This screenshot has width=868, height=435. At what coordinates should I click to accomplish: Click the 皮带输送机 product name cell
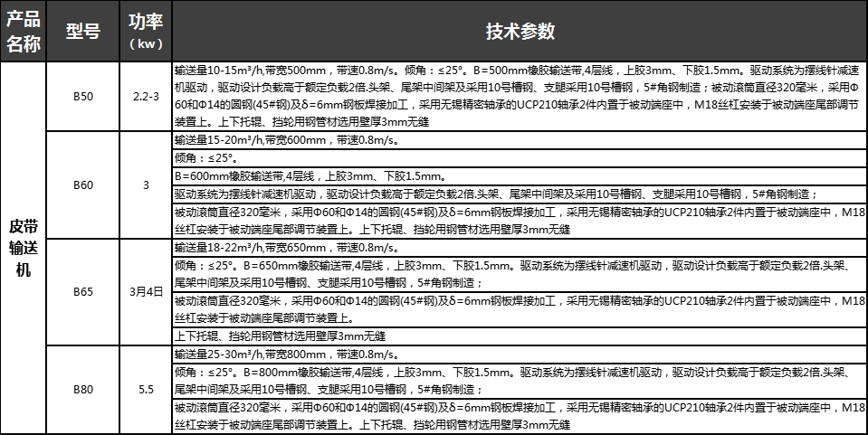coord(24,247)
